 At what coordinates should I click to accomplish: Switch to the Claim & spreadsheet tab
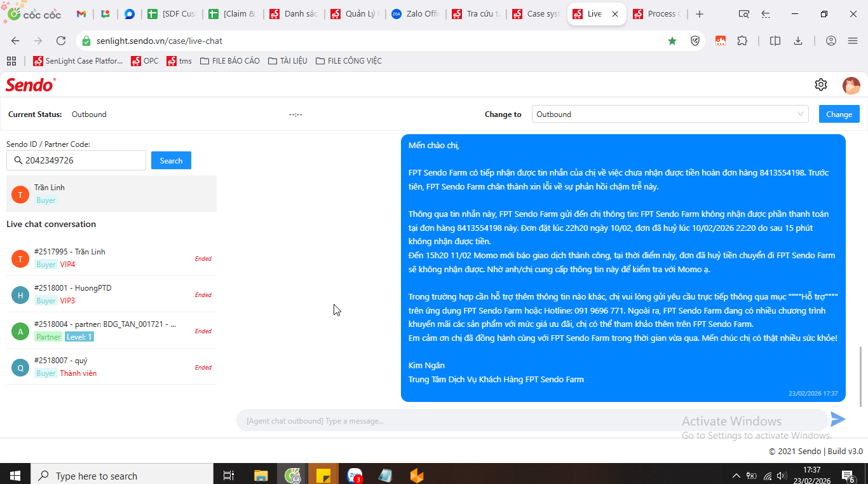pyautogui.click(x=234, y=14)
